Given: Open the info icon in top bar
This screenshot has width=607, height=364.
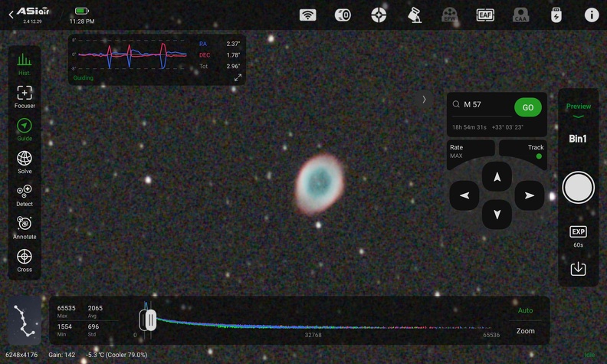Looking at the screenshot, I should pos(592,15).
